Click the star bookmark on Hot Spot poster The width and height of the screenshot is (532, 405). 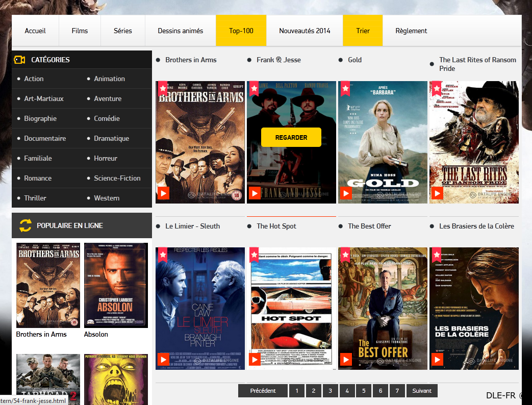point(254,255)
